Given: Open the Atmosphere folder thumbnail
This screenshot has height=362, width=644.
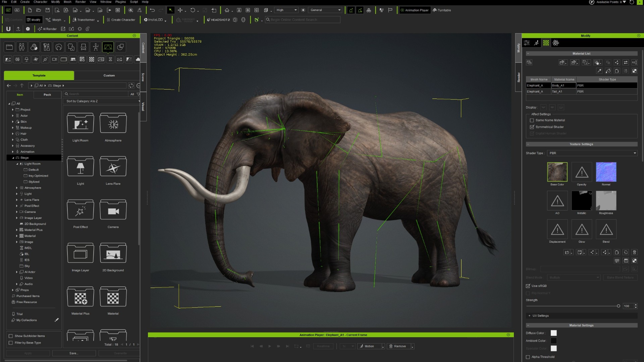Looking at the screenshot, I should [x=113, y=123].
